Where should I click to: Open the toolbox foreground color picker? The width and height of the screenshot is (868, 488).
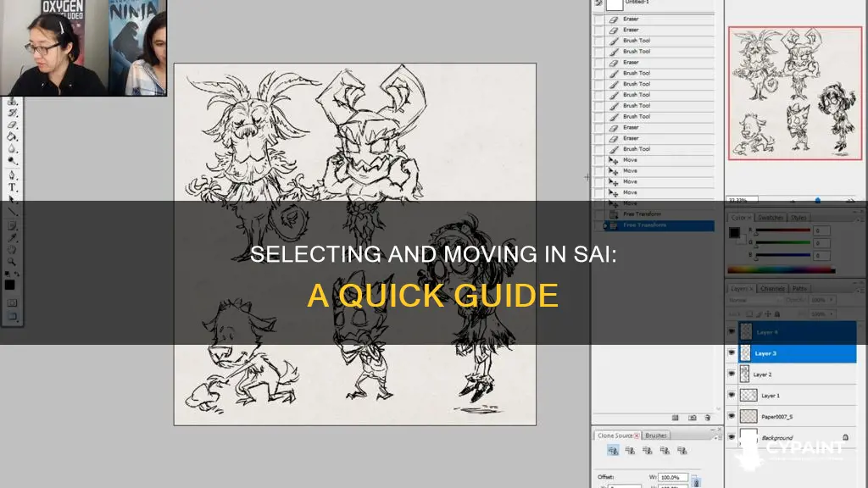(10, 285)
